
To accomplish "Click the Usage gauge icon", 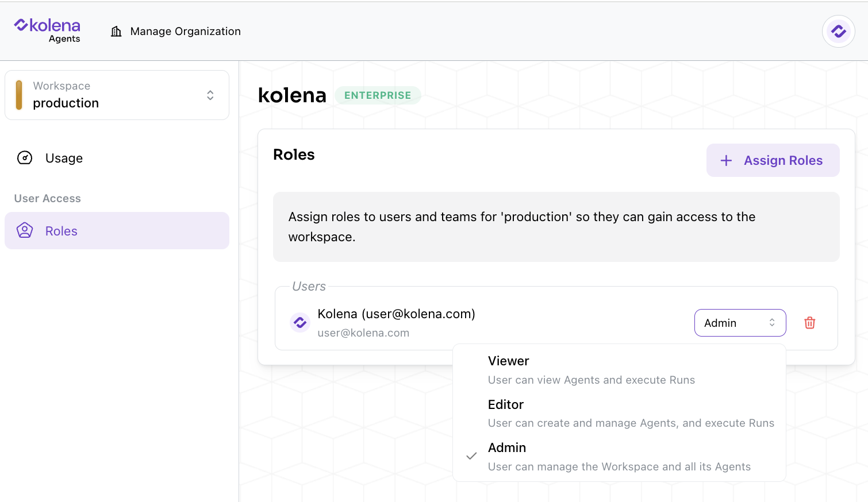I will coord(25,157).
